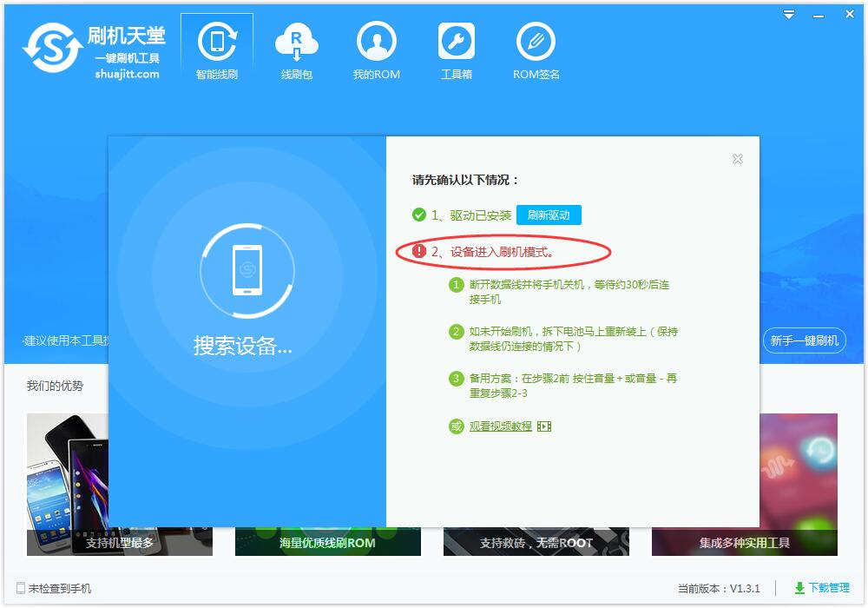Open the 工具箱 tab

click(457, 50)
